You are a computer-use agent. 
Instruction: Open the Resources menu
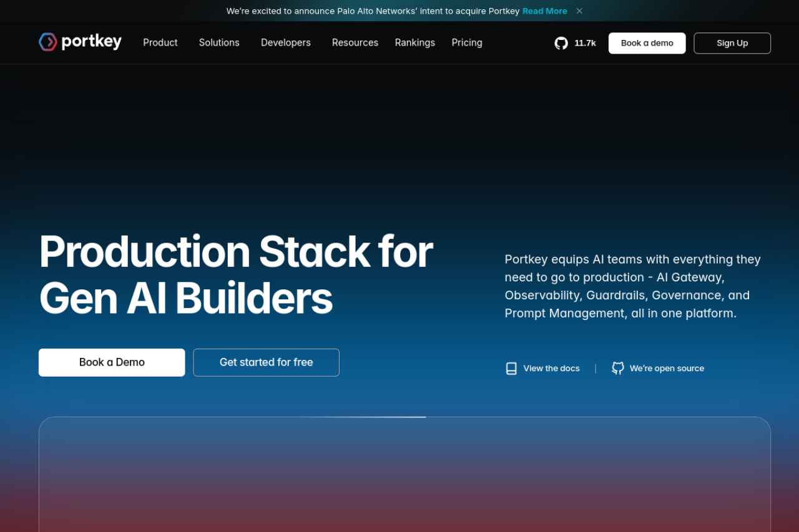tap(355, 42)
